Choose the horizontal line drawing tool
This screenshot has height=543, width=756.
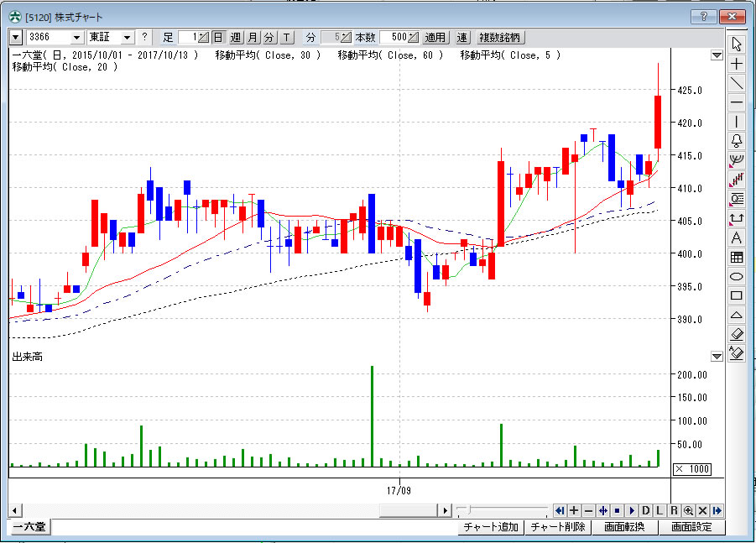(x=737, y=102)
